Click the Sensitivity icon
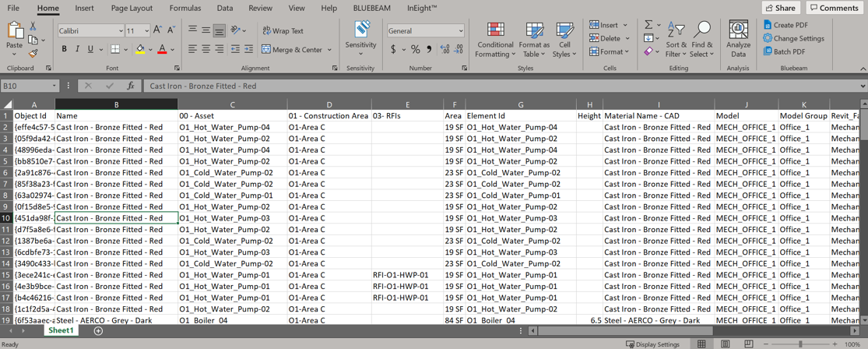Image resolution: width=868 pixels, height=349 pixels. [x=360, y=31]
